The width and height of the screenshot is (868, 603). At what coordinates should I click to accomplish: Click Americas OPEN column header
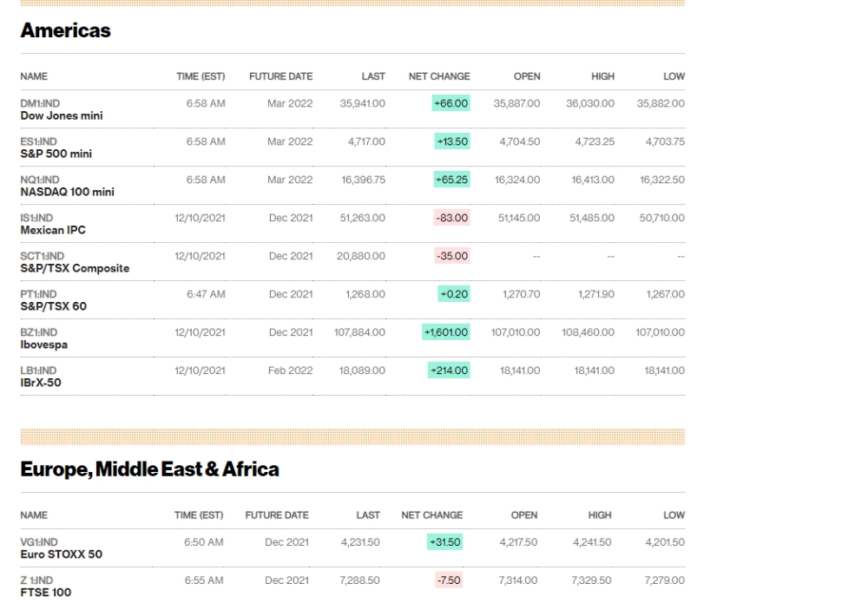click(x=527, y=76)
